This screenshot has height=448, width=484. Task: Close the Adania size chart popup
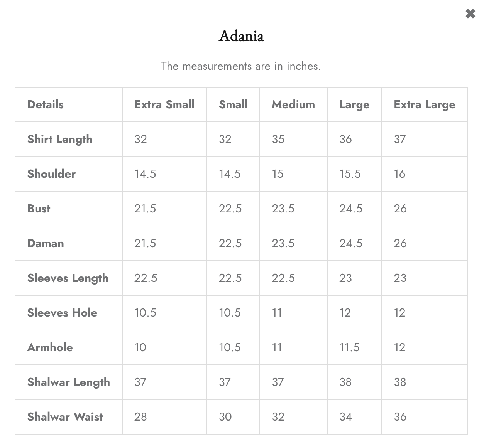pos(470,14)
